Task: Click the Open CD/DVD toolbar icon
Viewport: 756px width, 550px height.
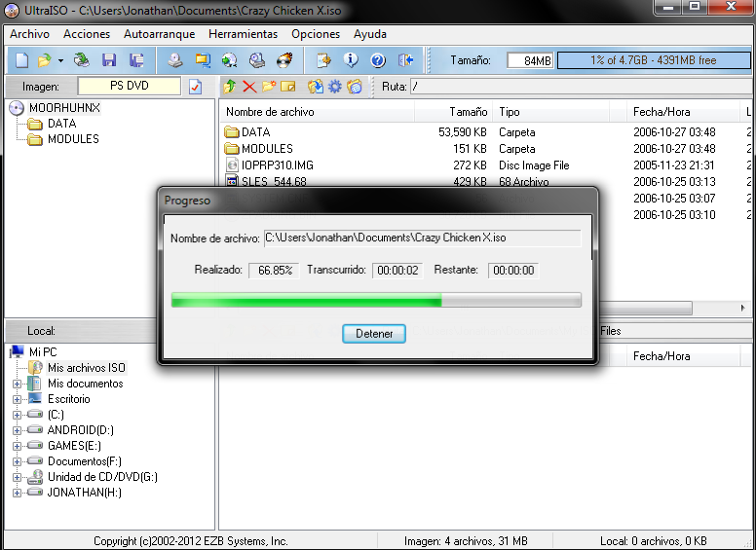Action: (82, 60)
